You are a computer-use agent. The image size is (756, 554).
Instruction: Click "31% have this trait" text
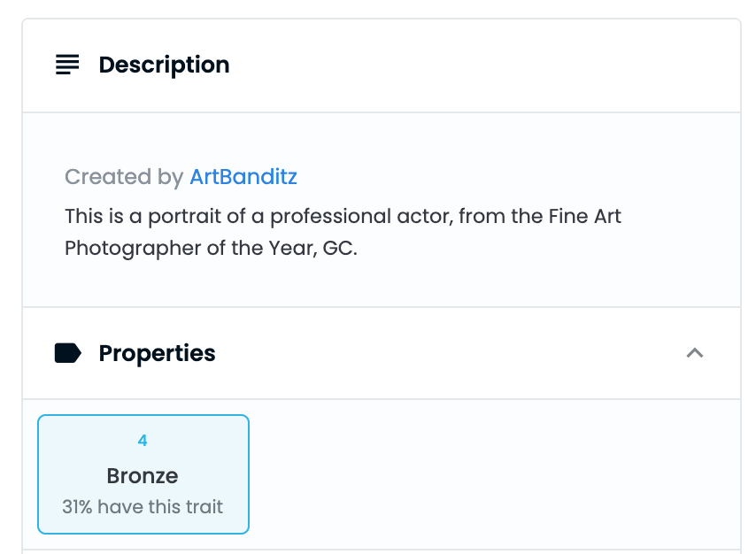coord(143,507)
